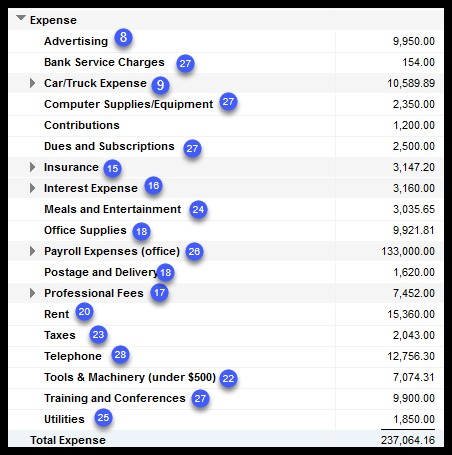Click badge 28 next to Telephone

(120, 354)
